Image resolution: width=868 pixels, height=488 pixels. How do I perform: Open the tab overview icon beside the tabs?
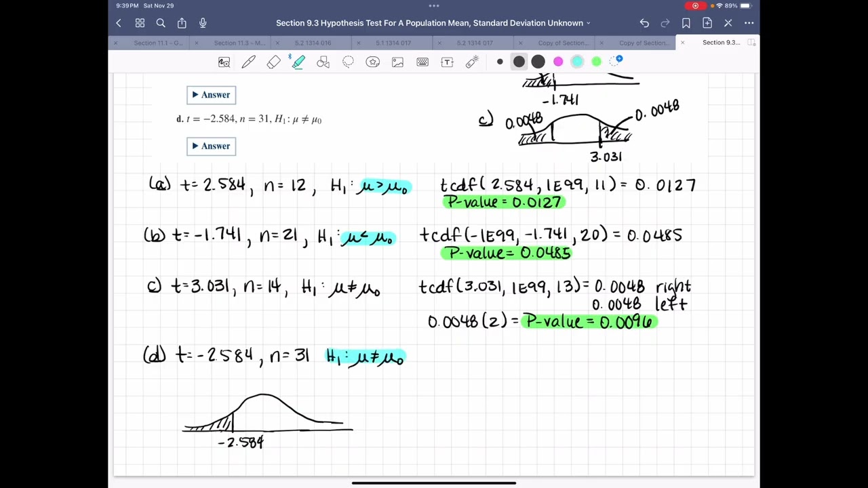point(751,43)
